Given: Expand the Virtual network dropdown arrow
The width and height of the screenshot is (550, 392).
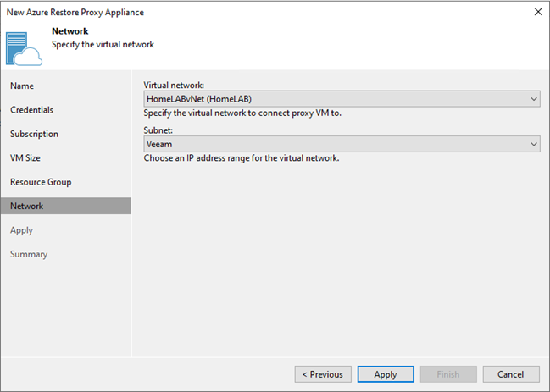Looking at the screenshot, I should coord(534,99).
